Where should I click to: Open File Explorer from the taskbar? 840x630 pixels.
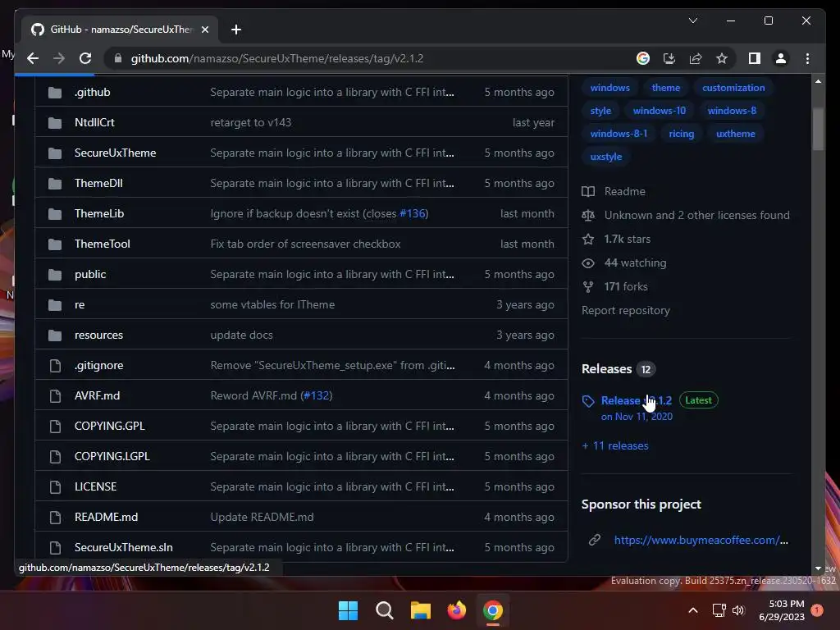[x=421, y=610]
